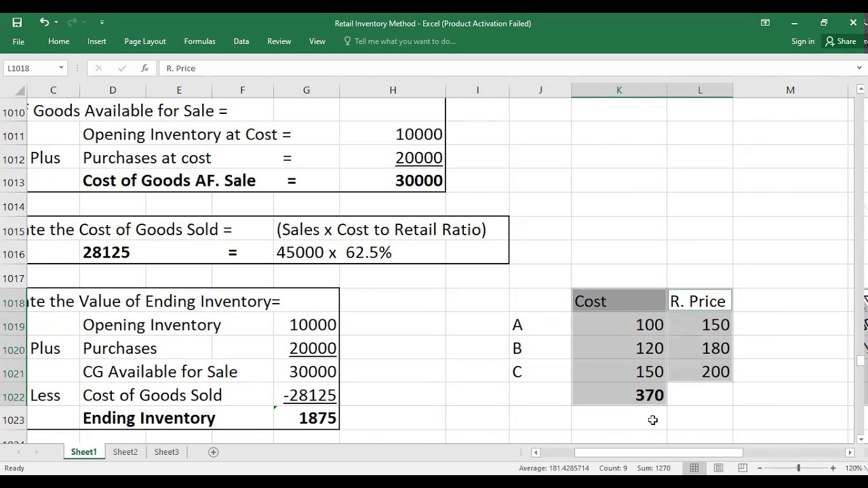This screenshot has width=868, height=488.
Task: Expand the Name Box dropdown arrow
Action: (x=61, y=68)
